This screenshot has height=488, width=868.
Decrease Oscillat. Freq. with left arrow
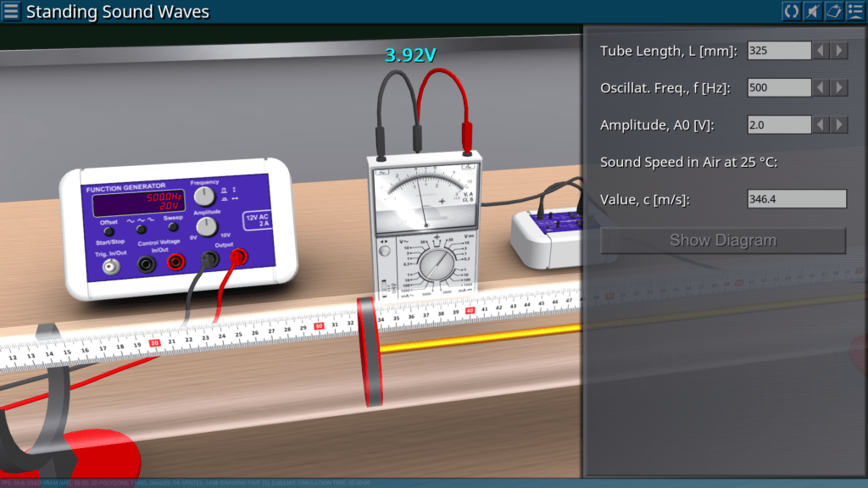821,87
